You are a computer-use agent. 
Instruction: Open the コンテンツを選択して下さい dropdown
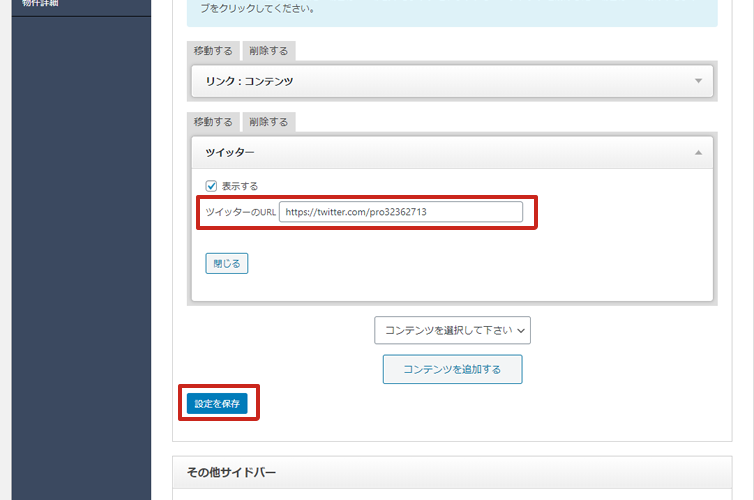pyautogui.click(x=451, y=330)
